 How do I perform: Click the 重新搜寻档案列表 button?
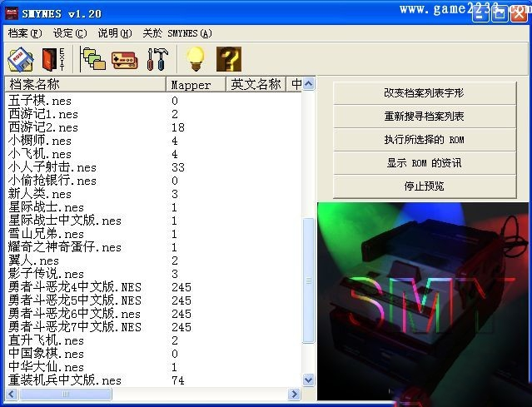425,117
